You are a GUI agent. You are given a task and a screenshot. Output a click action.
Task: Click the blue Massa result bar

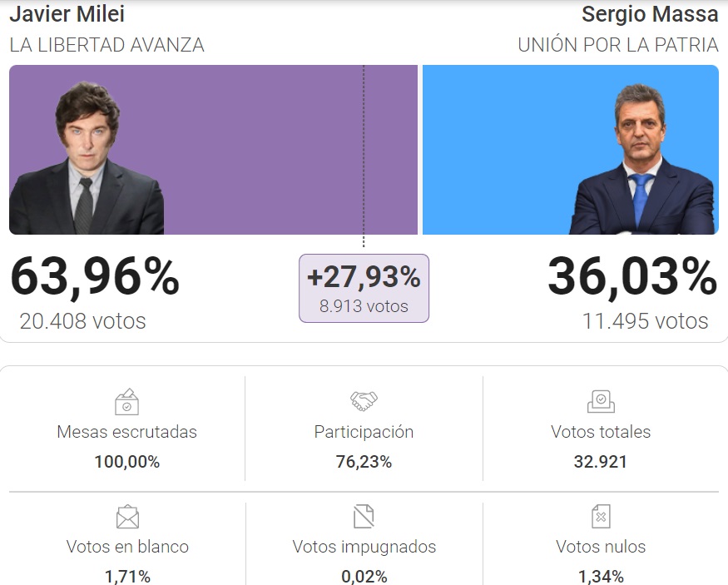coord(571,150)
